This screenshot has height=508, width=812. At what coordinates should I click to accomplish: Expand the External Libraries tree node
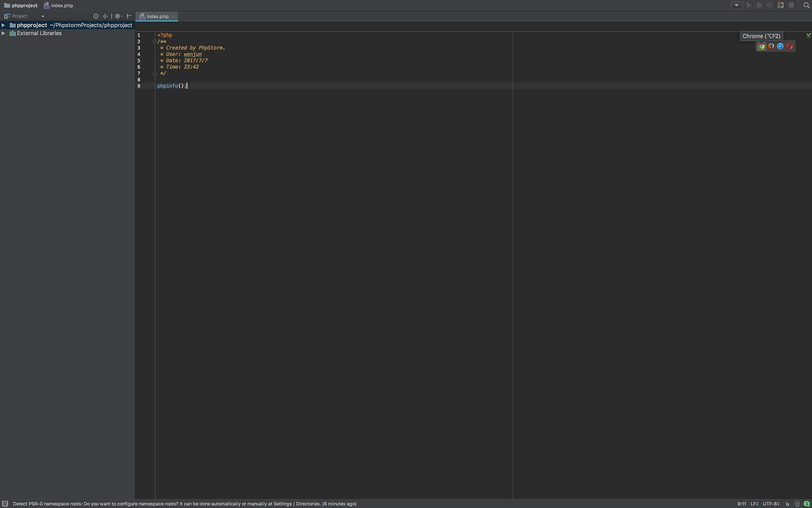3,33
